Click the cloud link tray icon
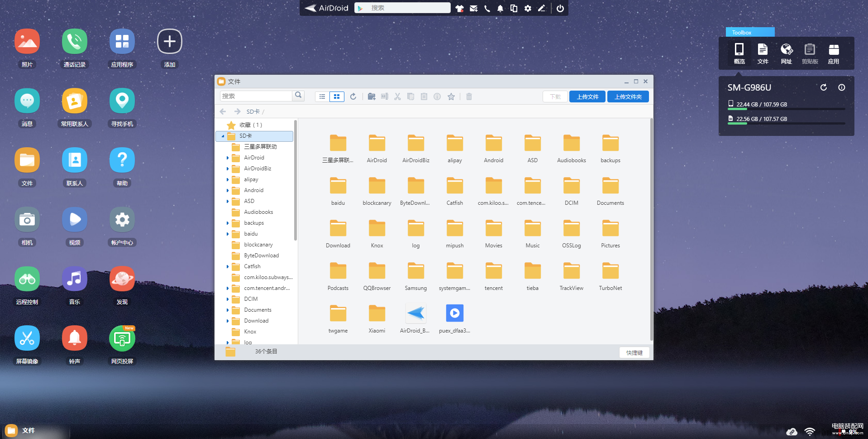 (x=792, y=432)
